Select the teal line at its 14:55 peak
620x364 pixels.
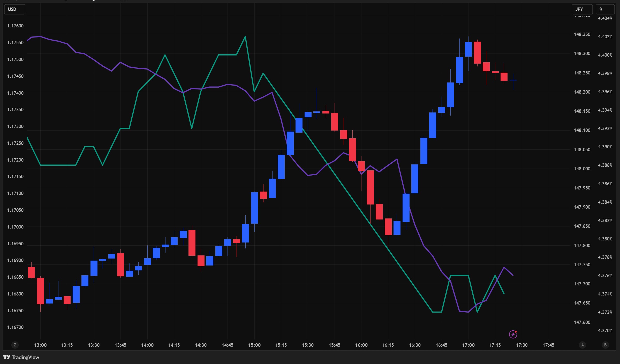click(245, 37)
